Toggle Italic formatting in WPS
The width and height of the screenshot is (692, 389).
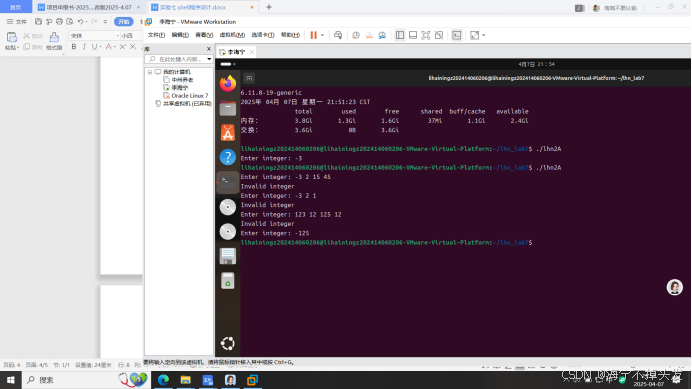(84, 47)
